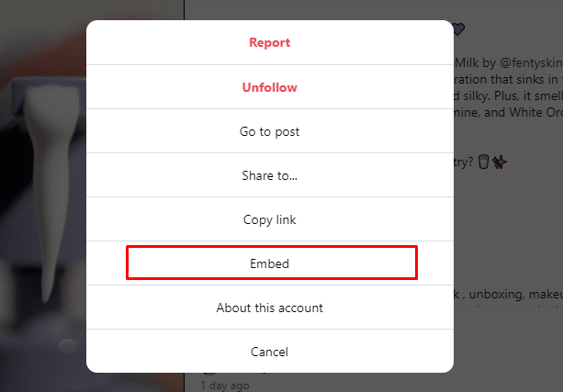Click the '1 day ago' timestamp
The width and height of the screenshot is (563, 392).
tap(224, 385)
